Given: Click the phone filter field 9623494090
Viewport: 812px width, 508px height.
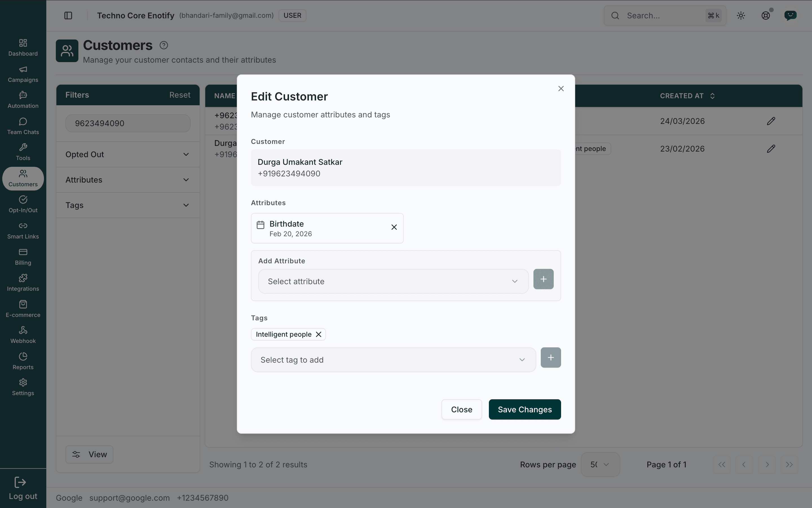Looking at the screenshot, I should point(128,123).
